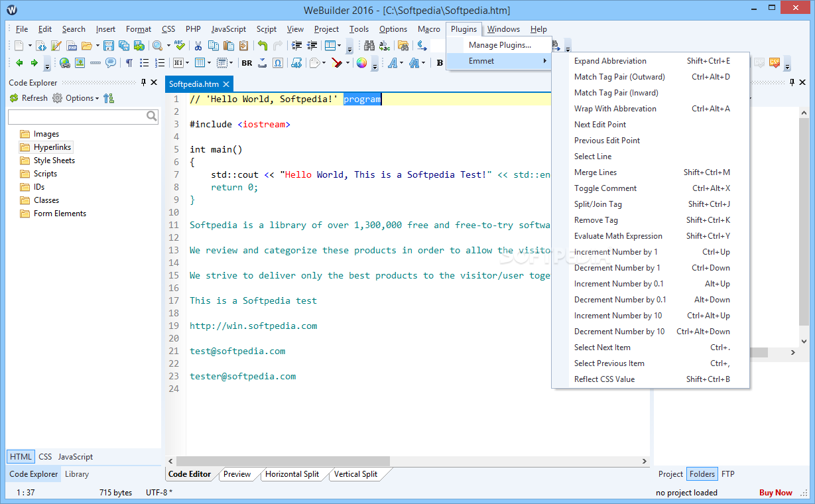Close the Softpedia.htm document tab
Viewport: 815px width, 504px height.
point(225,84)
